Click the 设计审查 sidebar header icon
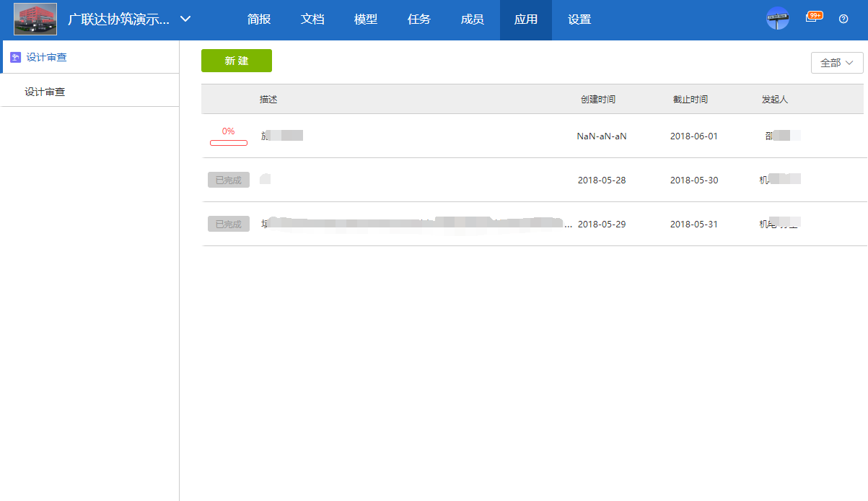The width and height of the screenshot is (868, 501). [x=15, y=57]
